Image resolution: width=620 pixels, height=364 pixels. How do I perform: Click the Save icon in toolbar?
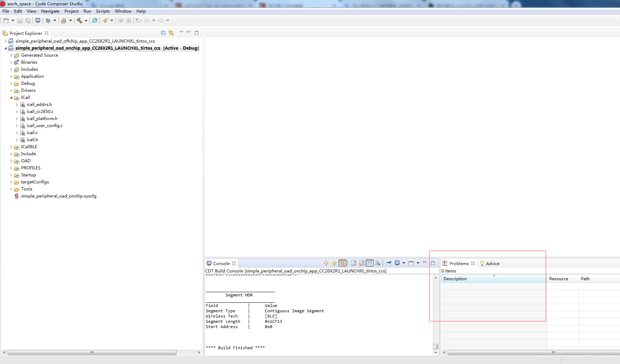click(x=20, y=20)
